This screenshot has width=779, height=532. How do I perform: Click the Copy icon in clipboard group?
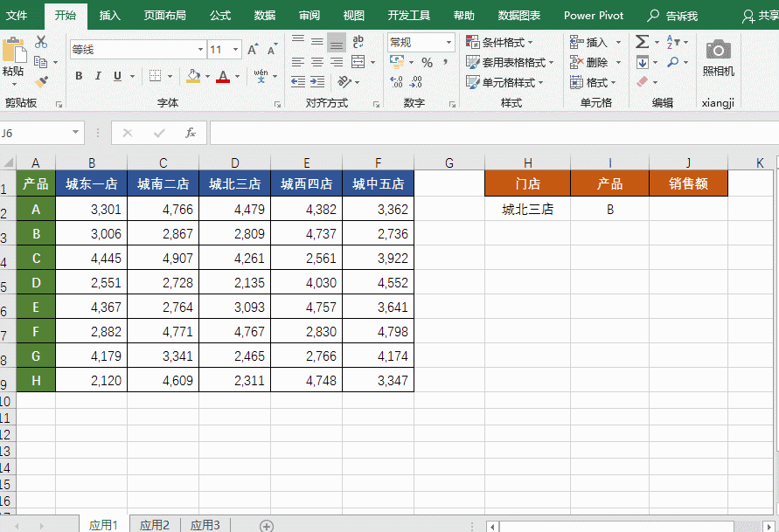(x=41, y=63)
